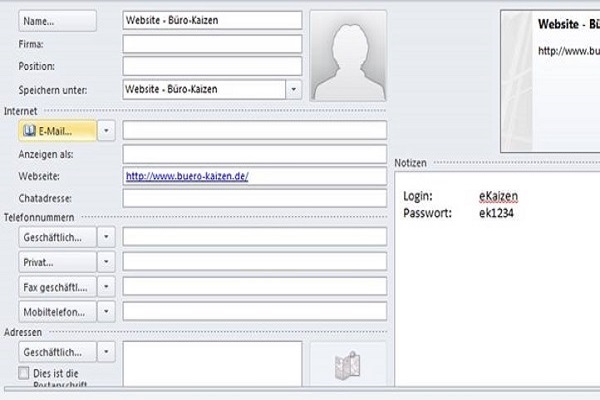Click the E-Mail address book button

click(56, 130)
